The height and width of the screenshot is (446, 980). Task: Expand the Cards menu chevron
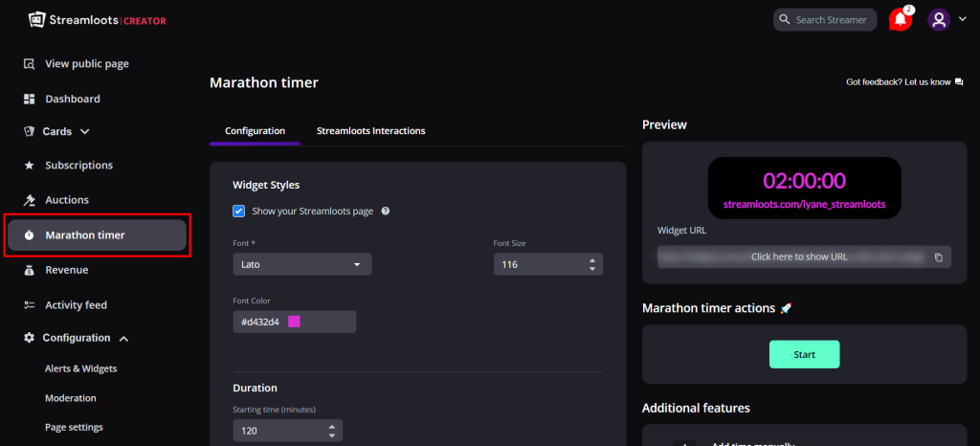[x=85, y=132]
